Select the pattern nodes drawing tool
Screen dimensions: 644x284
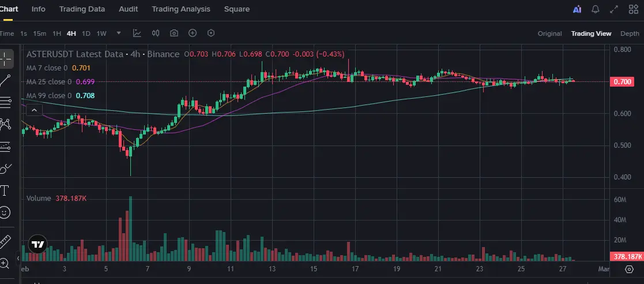5,124
